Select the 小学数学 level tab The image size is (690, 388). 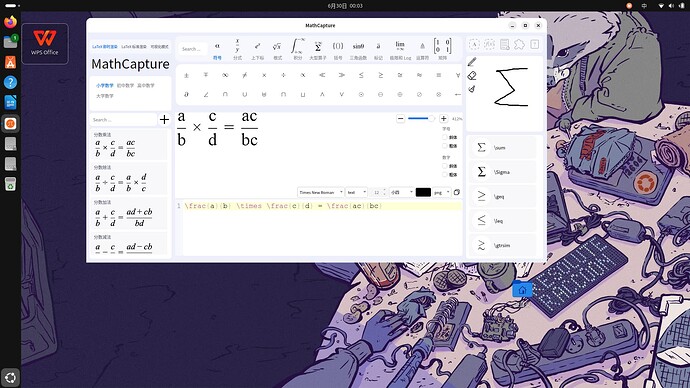tap(105, 85)
